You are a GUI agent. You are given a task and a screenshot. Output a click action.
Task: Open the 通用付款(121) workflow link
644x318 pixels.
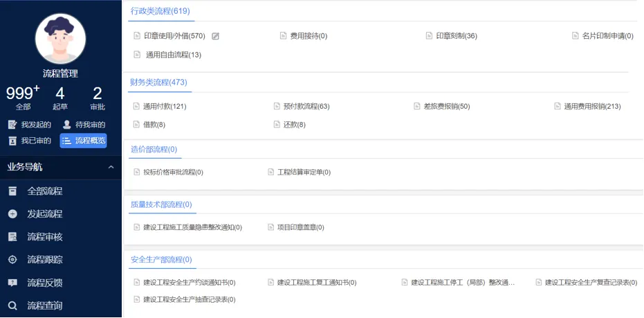click(164, 107)
